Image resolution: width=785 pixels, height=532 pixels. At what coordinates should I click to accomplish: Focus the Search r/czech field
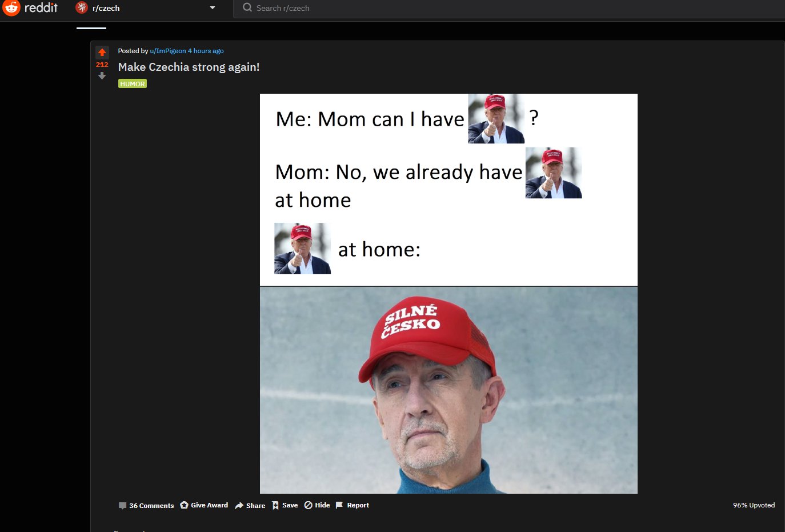coord(508,8)
